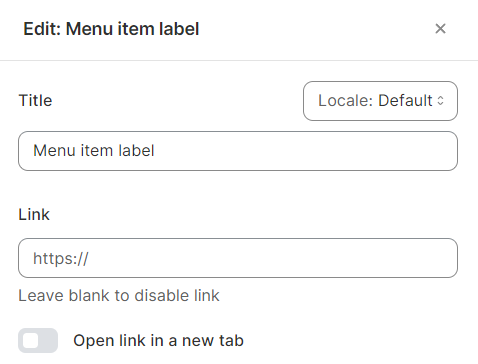The image size is (478, 364).
Task: Open the Locale: Default dropdown
Action: [380, 101]
